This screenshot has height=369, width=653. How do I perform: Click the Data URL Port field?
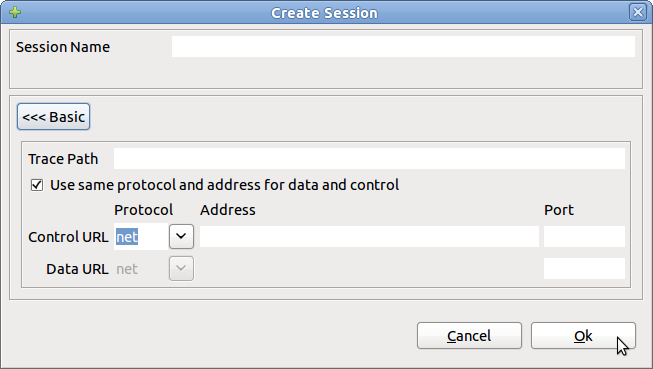tap(584, 269)
